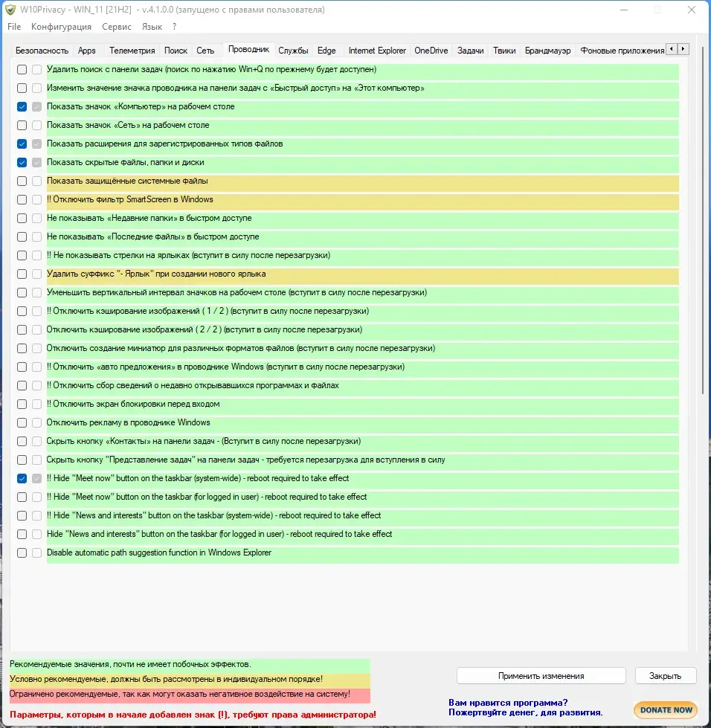
Task: Check Hide "Meet now" (for logged in user)
Action: pyautogui.click(x=22, y=497)
